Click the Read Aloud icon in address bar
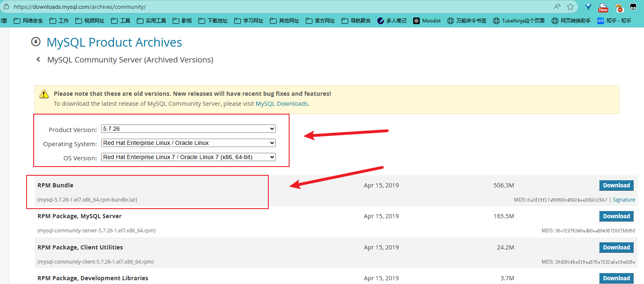This screenshot has height=284, width=644. [557, 7]
